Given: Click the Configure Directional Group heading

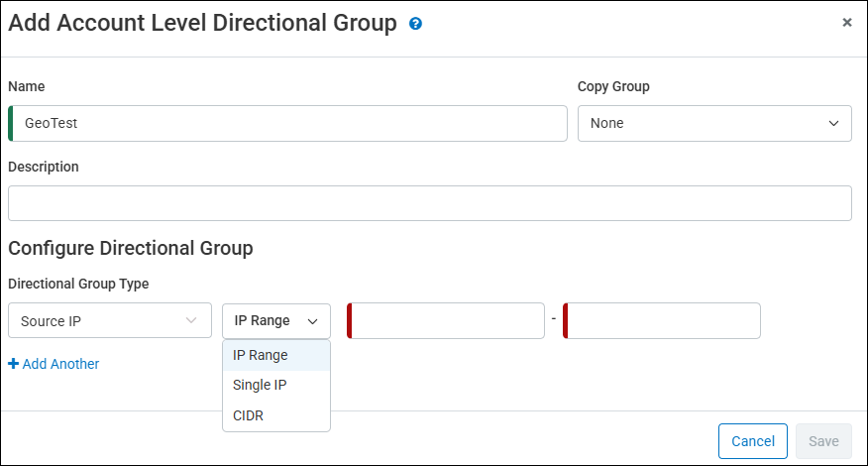Looking at the screenshot, I should (x=131, y=248).
